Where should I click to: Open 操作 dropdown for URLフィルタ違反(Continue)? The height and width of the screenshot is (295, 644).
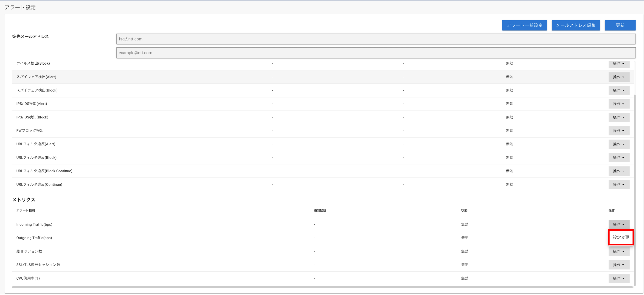[619, 185]
